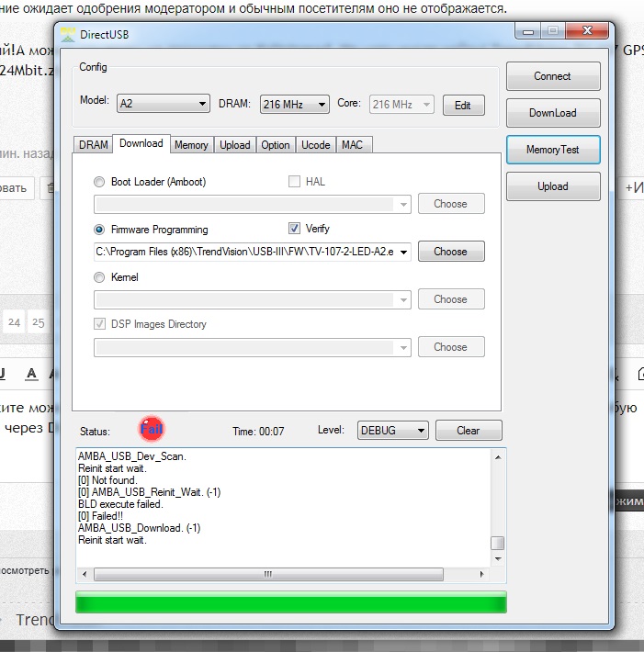The image size is (644, 652).
Task: Open the Model dropdown showing A2
Action: (x=164, y=104)
